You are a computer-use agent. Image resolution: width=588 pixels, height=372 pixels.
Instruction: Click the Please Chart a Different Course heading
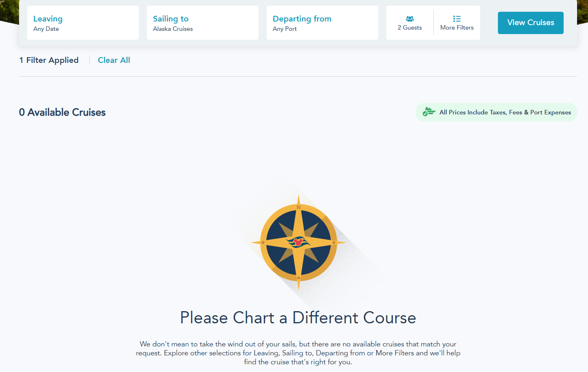(298, 318)
